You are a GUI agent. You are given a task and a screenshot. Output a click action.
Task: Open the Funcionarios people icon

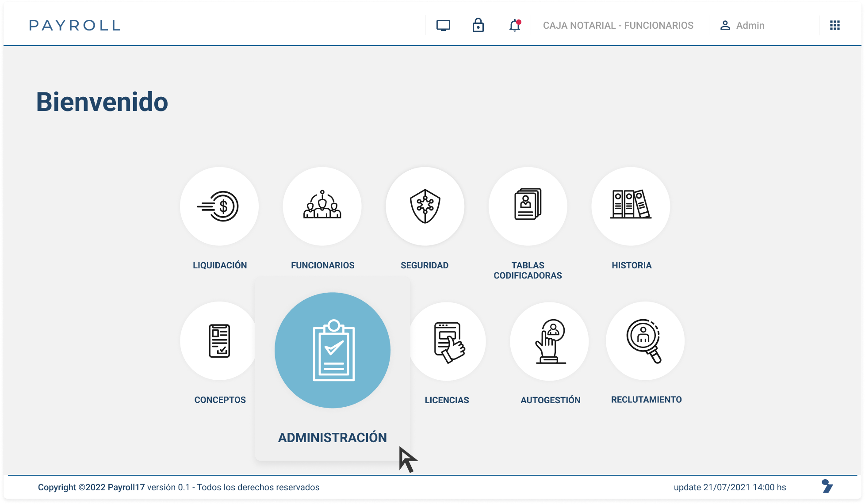pos(322,206)
